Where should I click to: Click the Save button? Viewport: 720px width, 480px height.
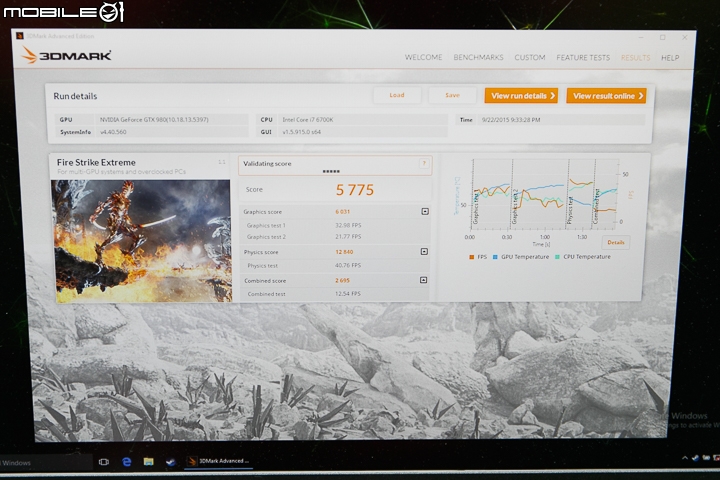point(452,95)
